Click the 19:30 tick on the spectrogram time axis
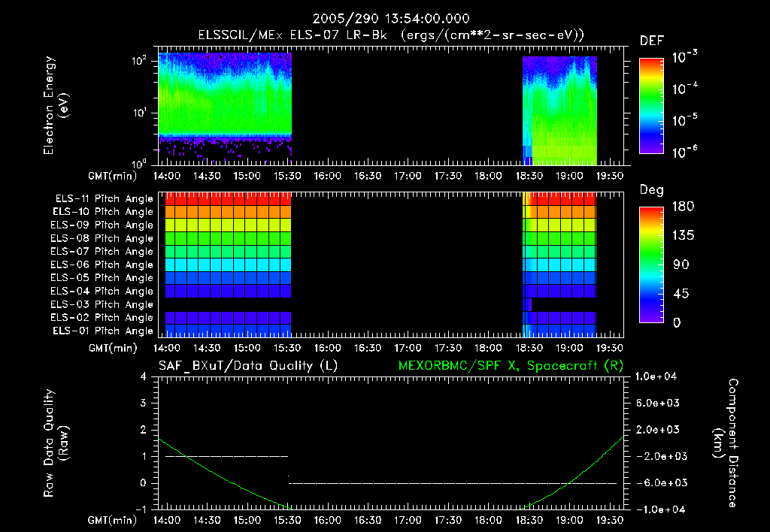 [x=609, y=176]
